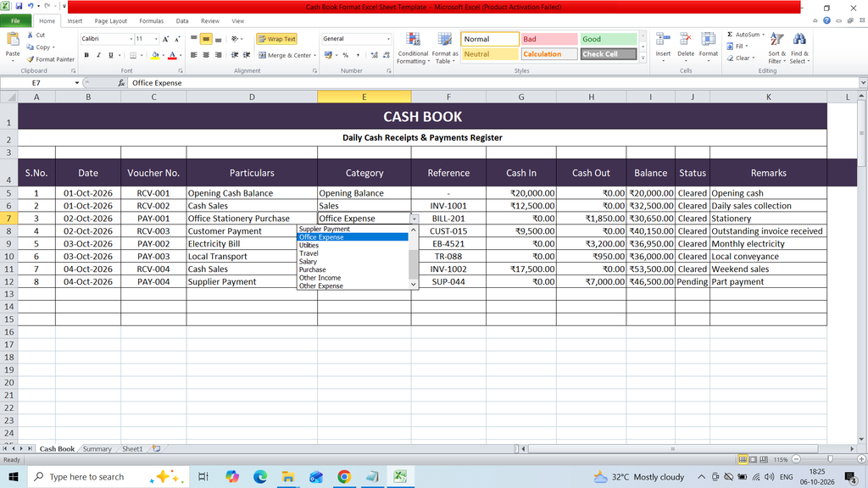This screenshot has height=488, width=868.
Task: Open Find & Select
Action: (x=799, y=48)
